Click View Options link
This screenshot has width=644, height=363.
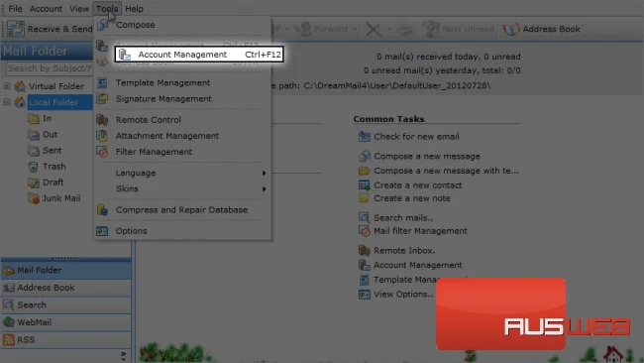tap(403, 295)
